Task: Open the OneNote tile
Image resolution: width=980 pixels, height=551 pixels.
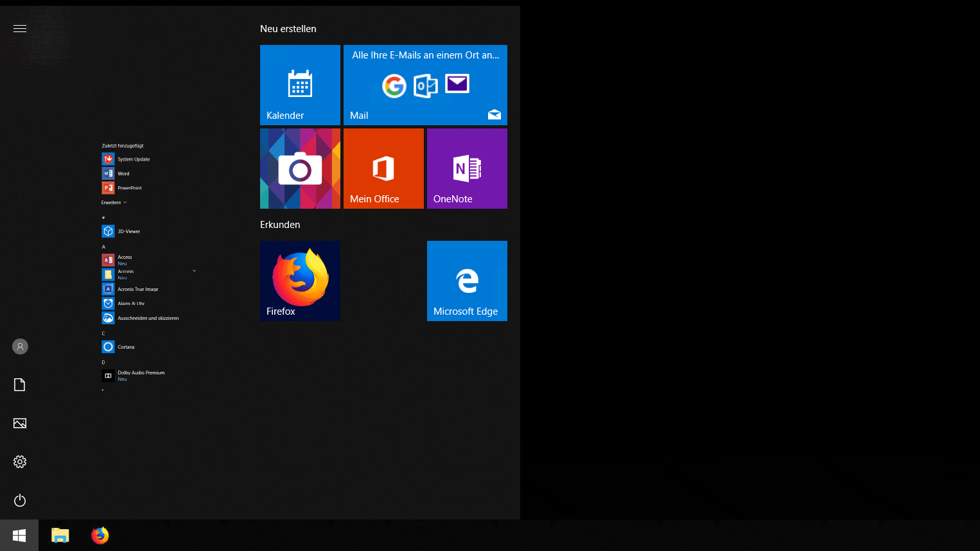Action: click(467, 168)
